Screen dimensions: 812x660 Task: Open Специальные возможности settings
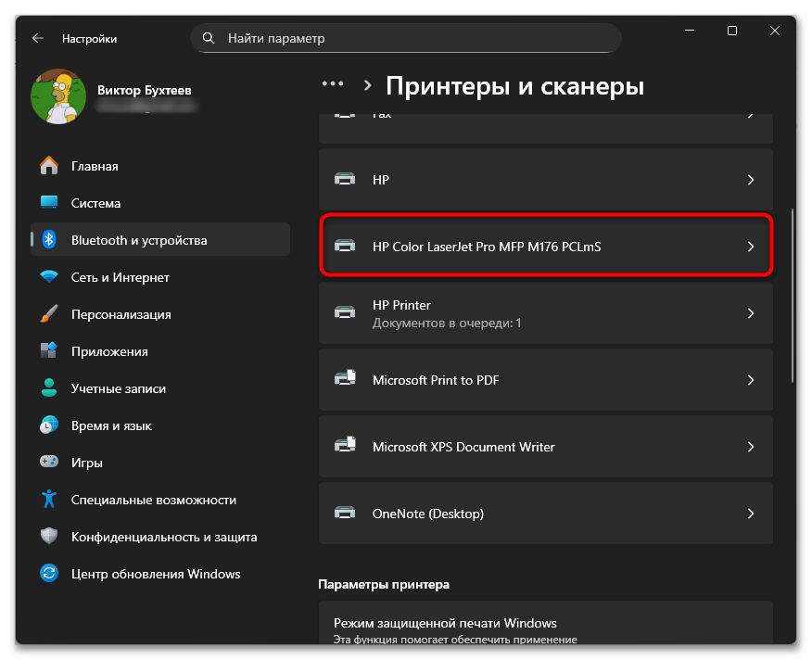click(160, 500)
